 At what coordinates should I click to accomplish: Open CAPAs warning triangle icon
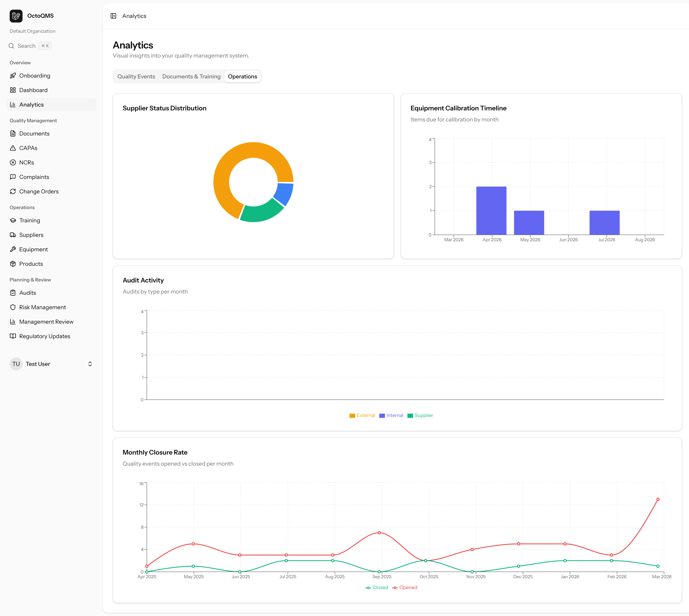(x=13, y=148)
